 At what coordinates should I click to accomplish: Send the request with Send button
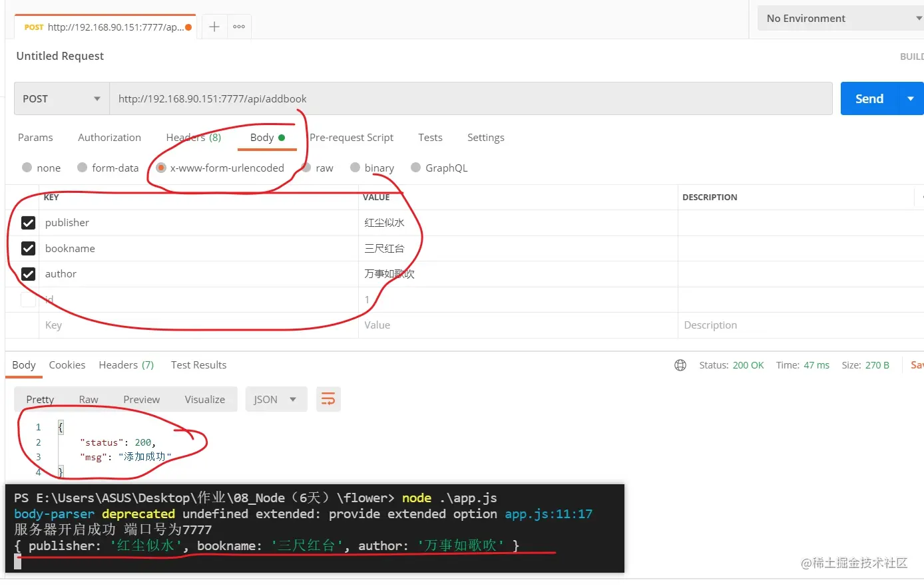(869, 98)
